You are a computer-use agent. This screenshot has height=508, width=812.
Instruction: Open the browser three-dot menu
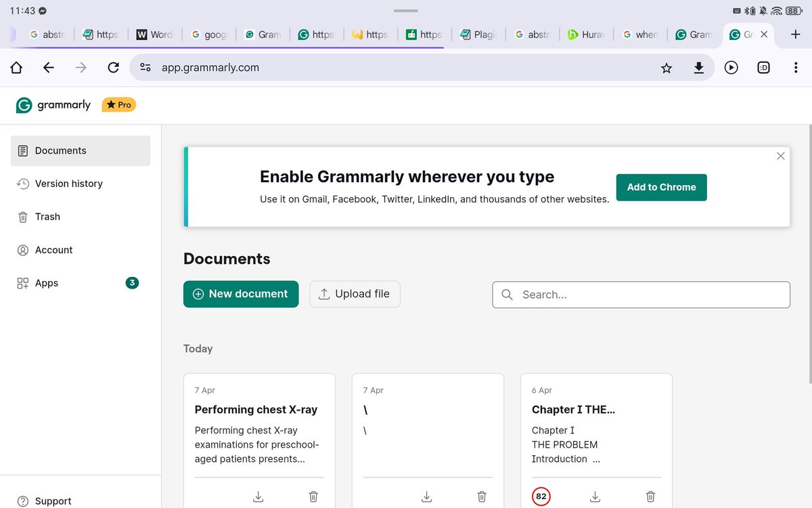coord(796,68)
